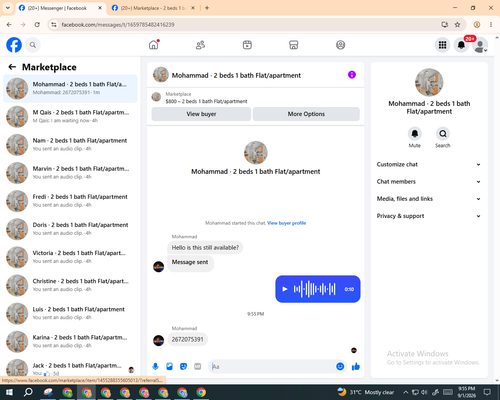
Task: Open Luis conversation
Action: pyautogui.click(x=70, y=313)
